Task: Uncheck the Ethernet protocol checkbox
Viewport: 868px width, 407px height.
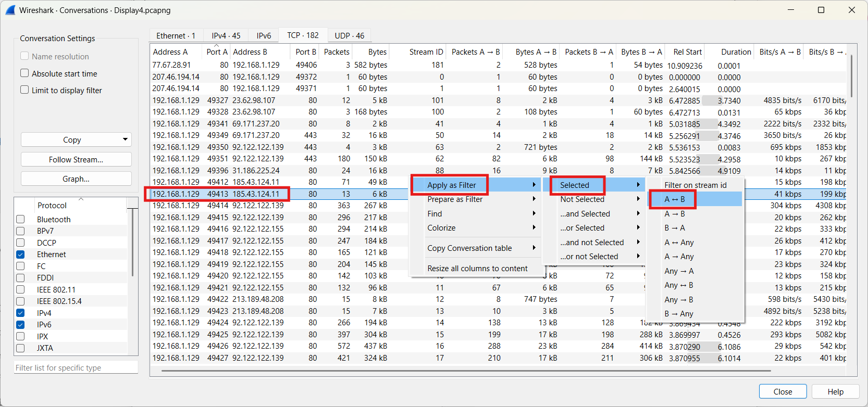Action: click(x=20, y=254)
